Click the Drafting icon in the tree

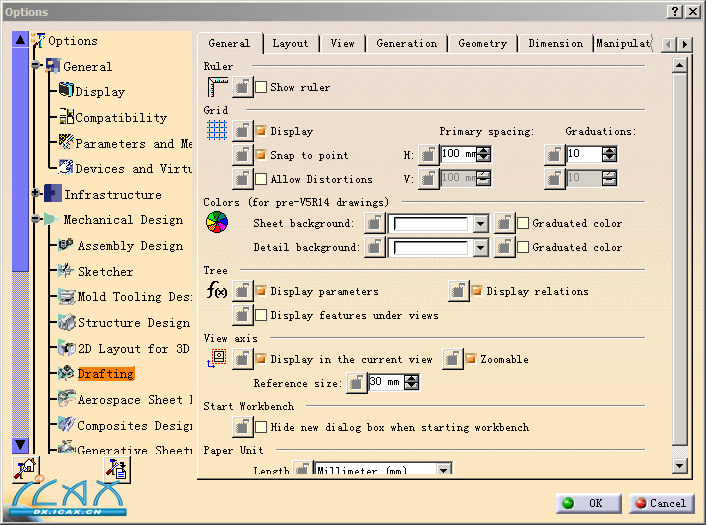pos(66,374)
